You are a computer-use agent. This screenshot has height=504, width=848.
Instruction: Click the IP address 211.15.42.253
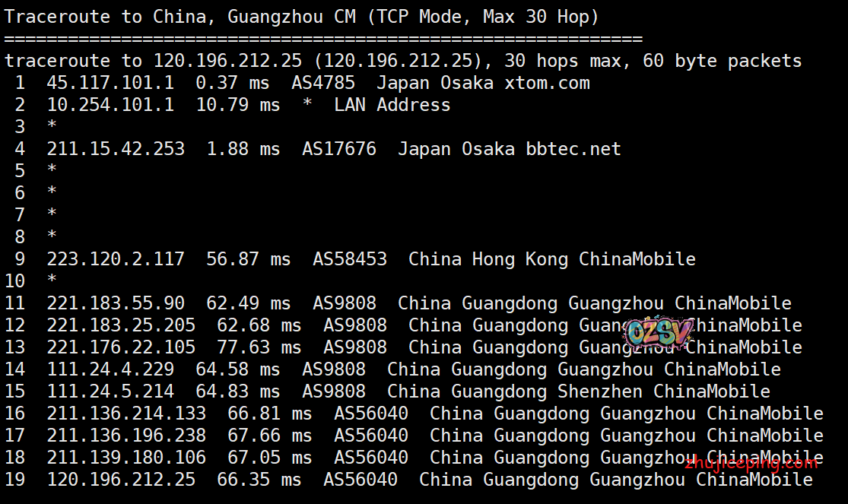(116, 149)
